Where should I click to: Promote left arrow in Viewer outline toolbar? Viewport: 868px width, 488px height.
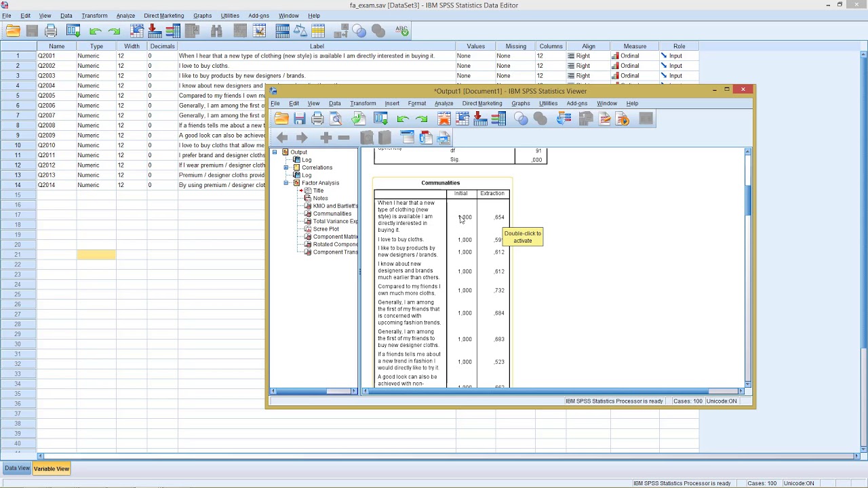point(282,138)
